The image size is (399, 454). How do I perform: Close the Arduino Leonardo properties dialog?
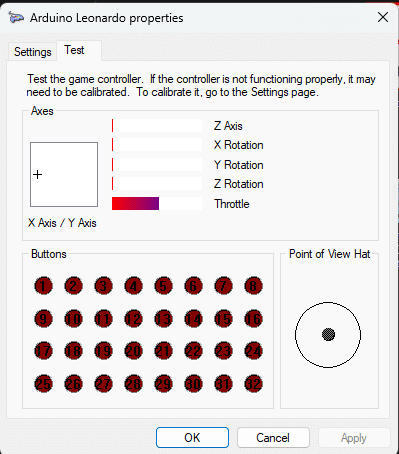point(383,17)
